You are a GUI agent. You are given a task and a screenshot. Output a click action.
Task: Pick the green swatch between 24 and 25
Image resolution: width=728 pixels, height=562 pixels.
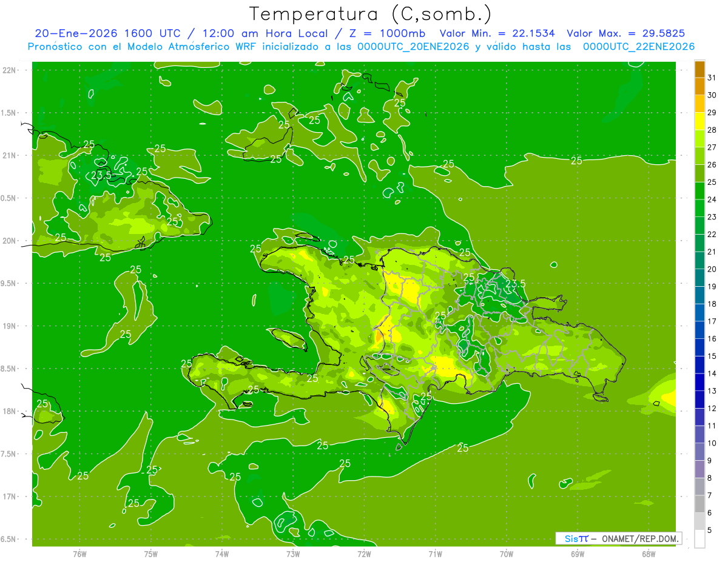click(x=699, y=191)
